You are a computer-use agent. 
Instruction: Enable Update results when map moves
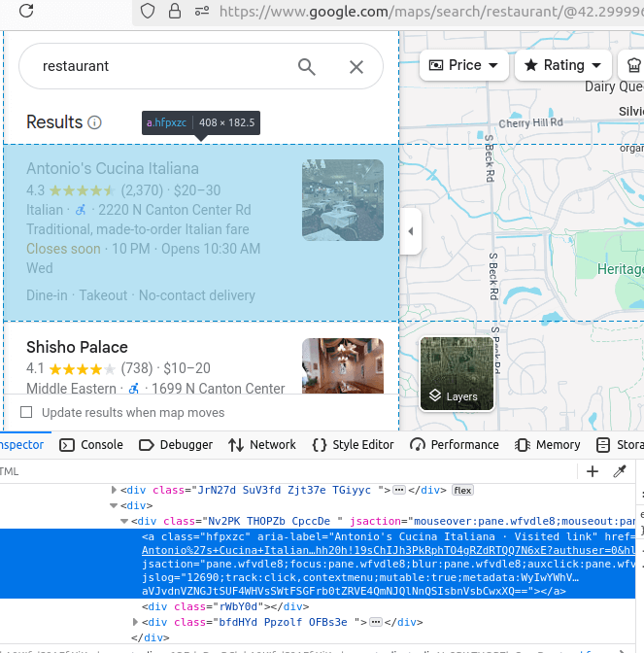coord(26,412)
